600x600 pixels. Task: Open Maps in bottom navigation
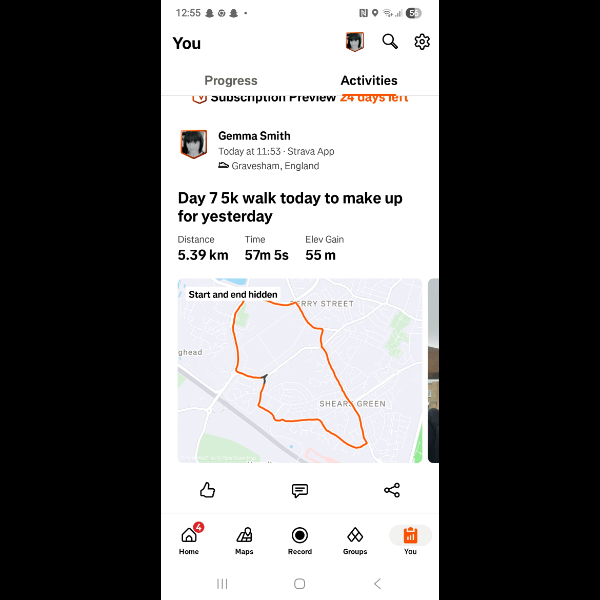point(244,540)
